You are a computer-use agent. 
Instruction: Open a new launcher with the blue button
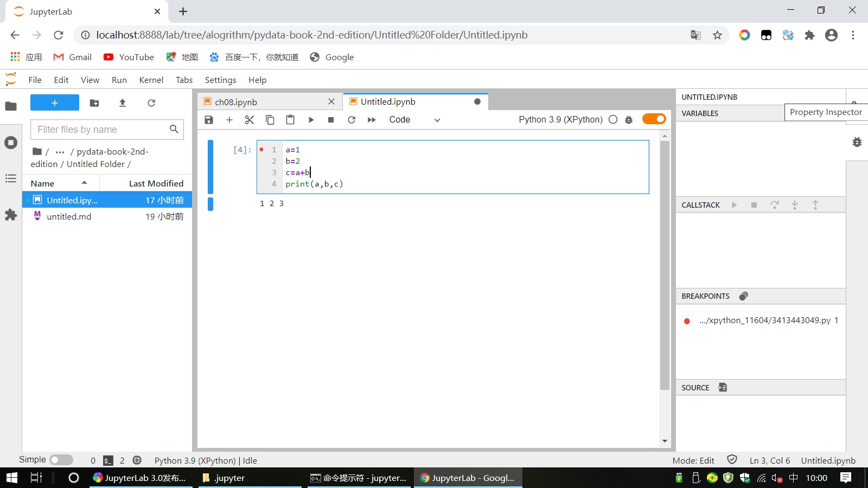(54, 103)
